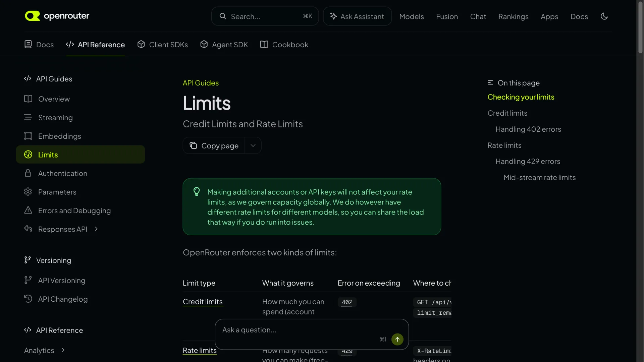
Task: Switch to the Cookbook tab
Action: pos(284,45)
